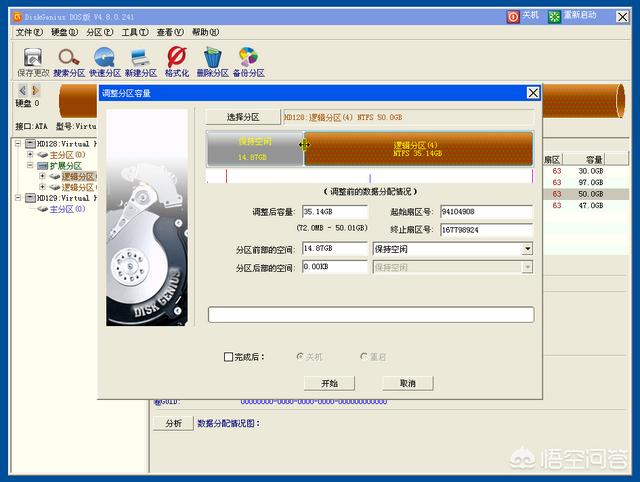Click the Cancel (取消) button

[x=408, y=383]
